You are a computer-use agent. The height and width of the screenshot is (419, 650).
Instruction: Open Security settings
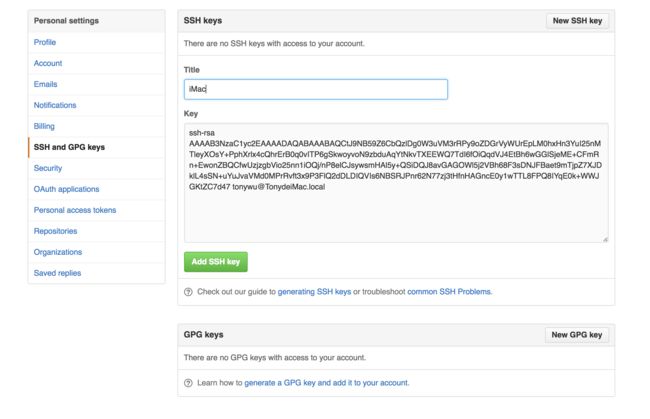48,168
